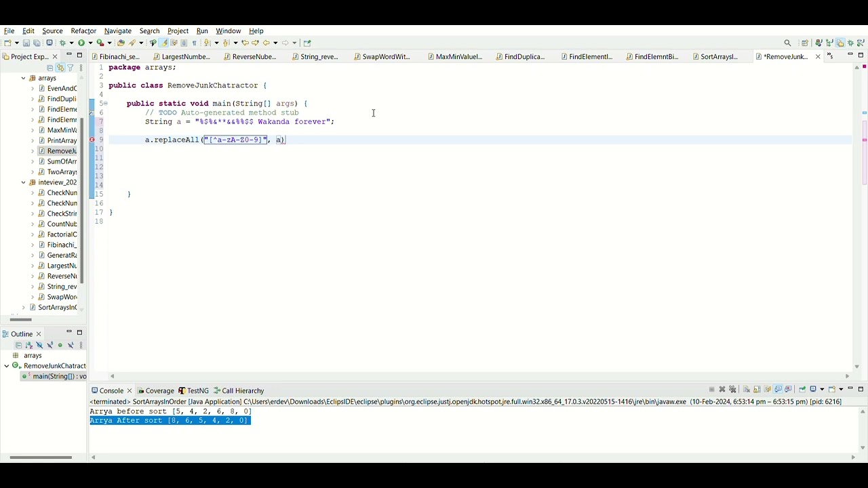
Task: Toggle Link with Editor in Project Explorer
Action: point(60,68)
